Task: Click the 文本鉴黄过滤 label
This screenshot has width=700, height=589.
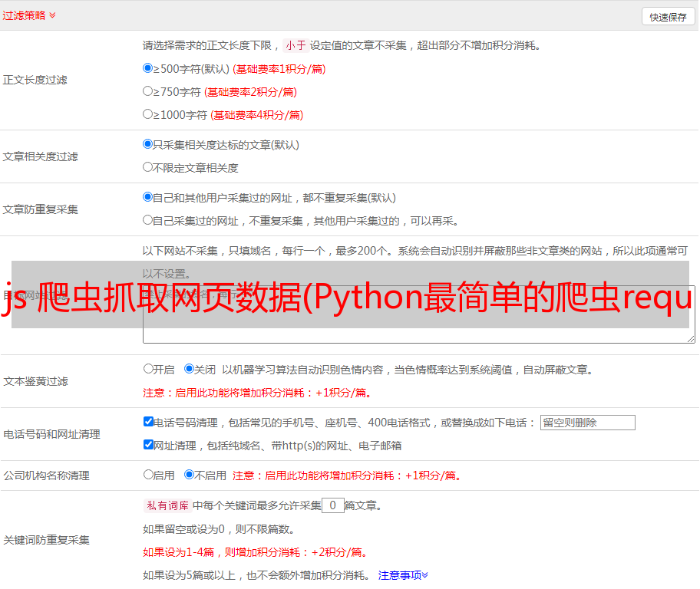Action: tap(36, 381)
